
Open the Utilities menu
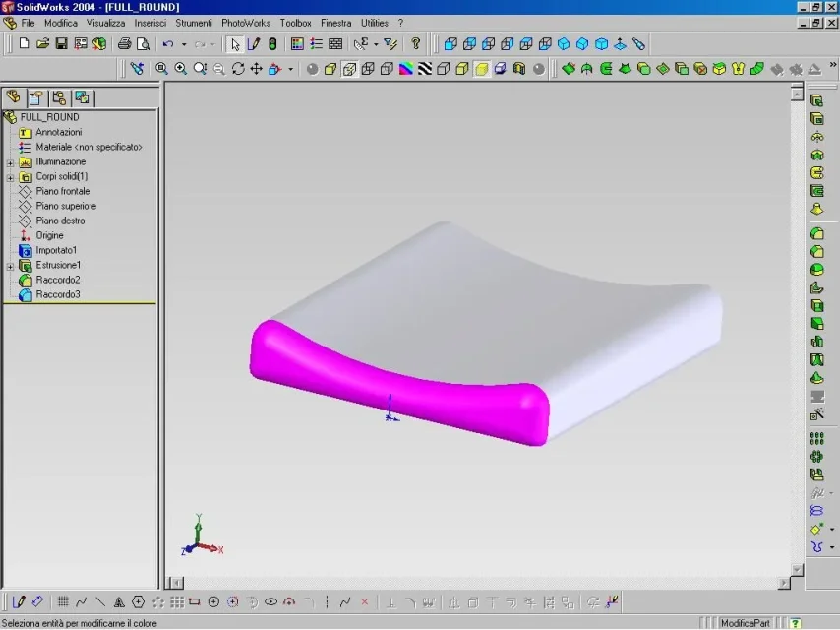coord(374,23)
